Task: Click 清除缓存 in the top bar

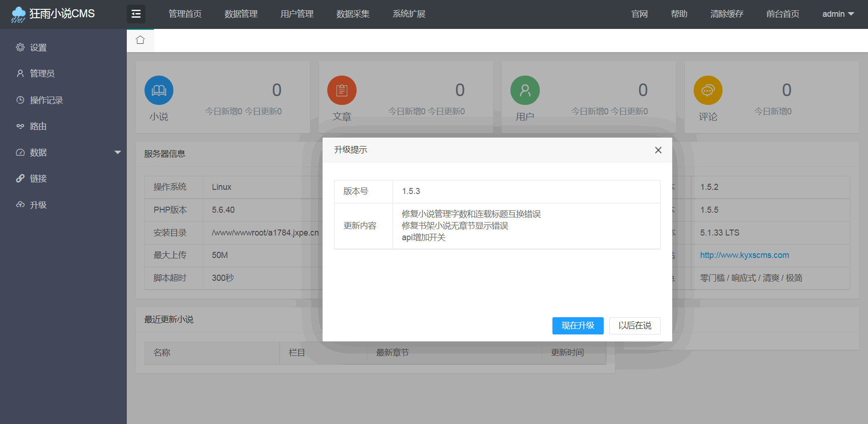Action: tap(726, 14)
